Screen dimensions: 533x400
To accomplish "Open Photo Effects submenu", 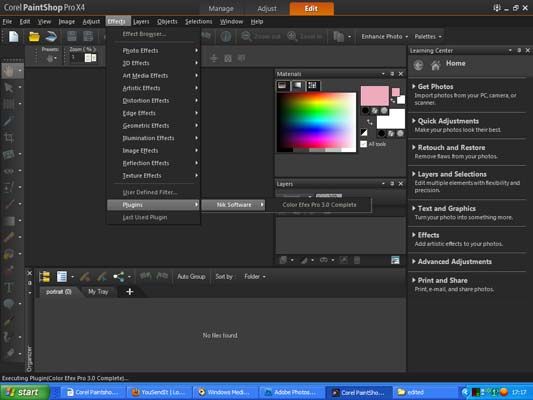I will pyautogui.click(x=154, y=51).
